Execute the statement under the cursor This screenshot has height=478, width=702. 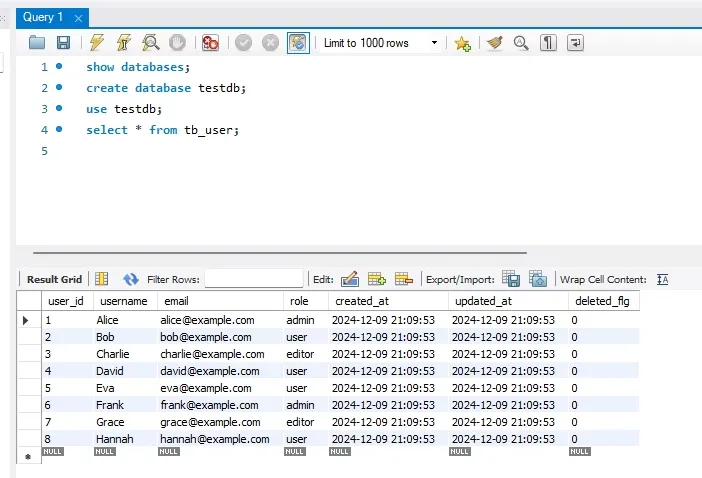tap(124, 43)
